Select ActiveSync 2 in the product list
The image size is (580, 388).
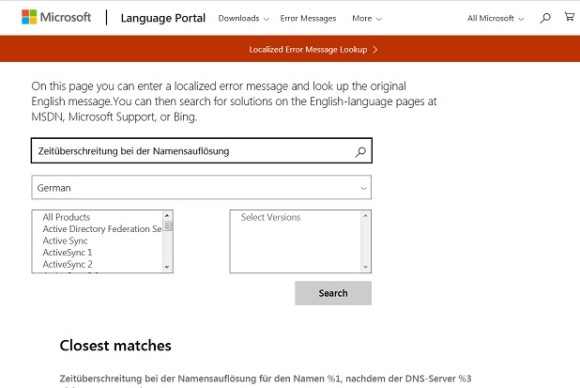(x=67, y=264)
